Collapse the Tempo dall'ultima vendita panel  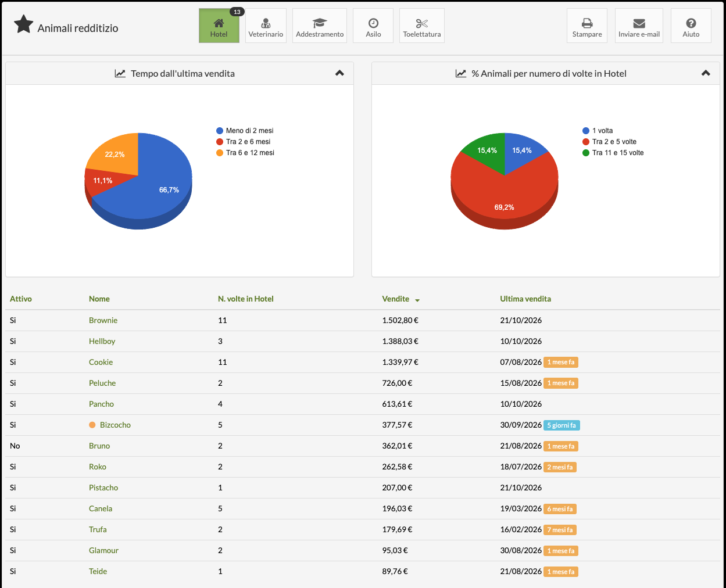340,73
